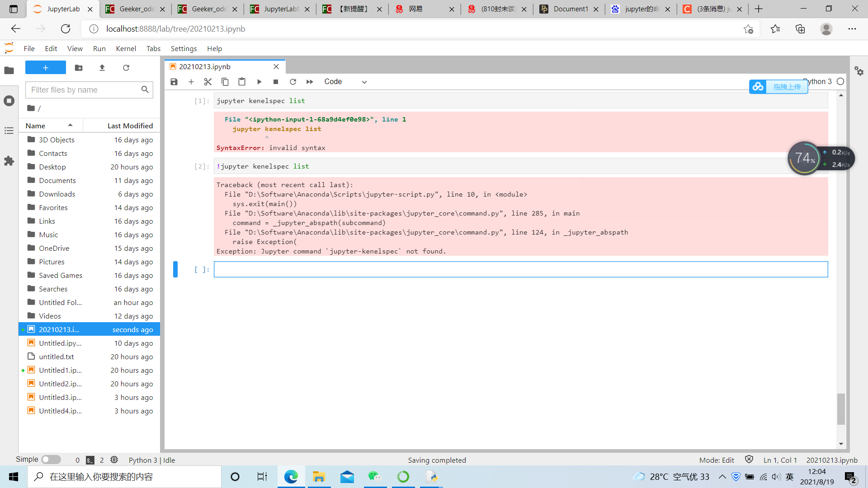The width and height of the screenshot is (868, 488).
Task: Refresh the file list icon
Action: tap(126, 68)
